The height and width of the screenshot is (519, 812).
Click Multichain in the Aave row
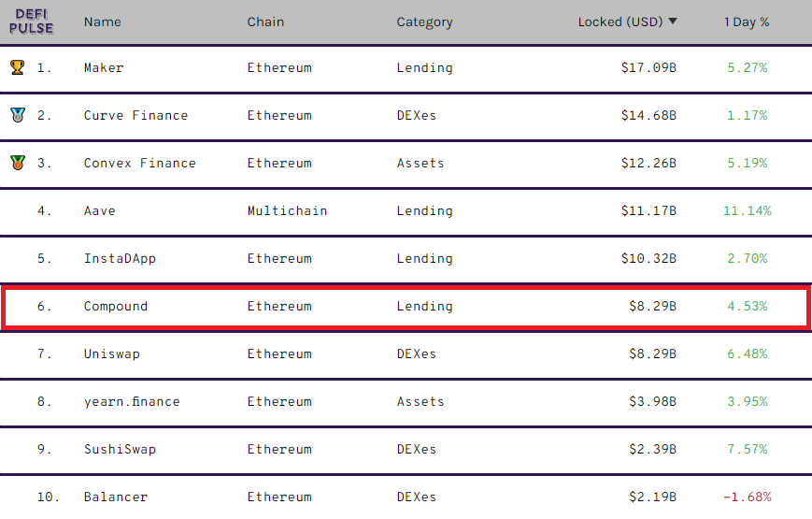pos(287,210)
